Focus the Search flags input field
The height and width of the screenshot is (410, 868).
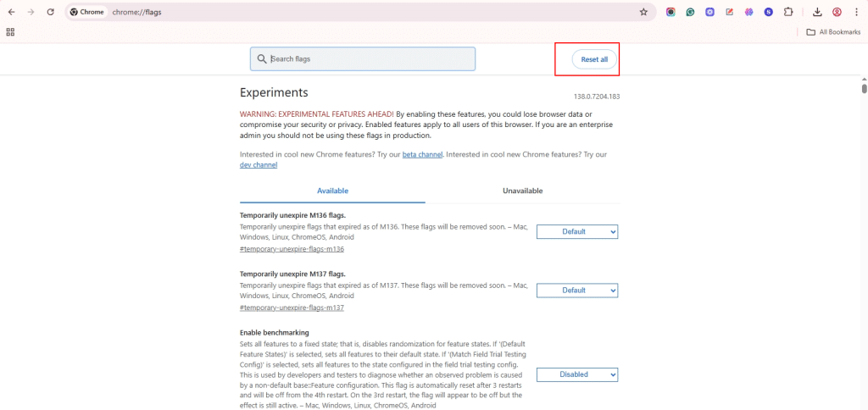[x=363, y=58]
